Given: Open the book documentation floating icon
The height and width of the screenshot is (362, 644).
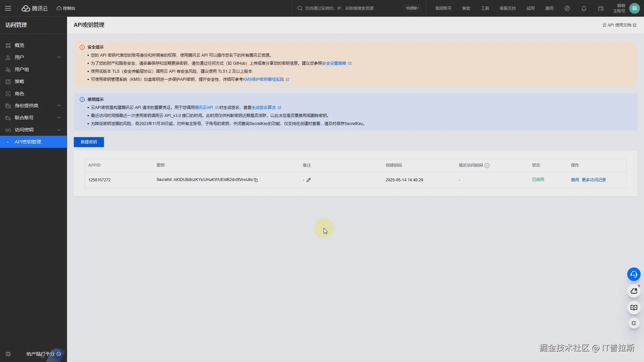Looking at the screenshot, I should (x=634, y=307).
